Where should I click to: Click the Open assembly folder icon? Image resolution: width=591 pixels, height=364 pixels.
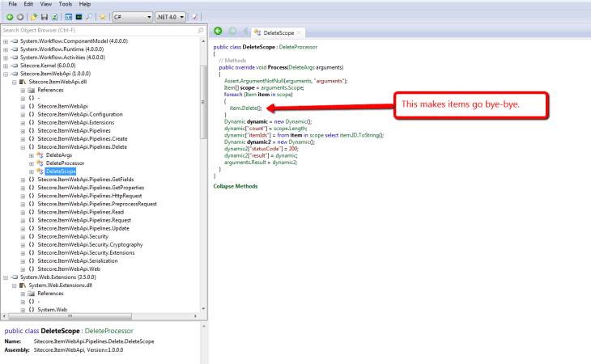(33, 16)
